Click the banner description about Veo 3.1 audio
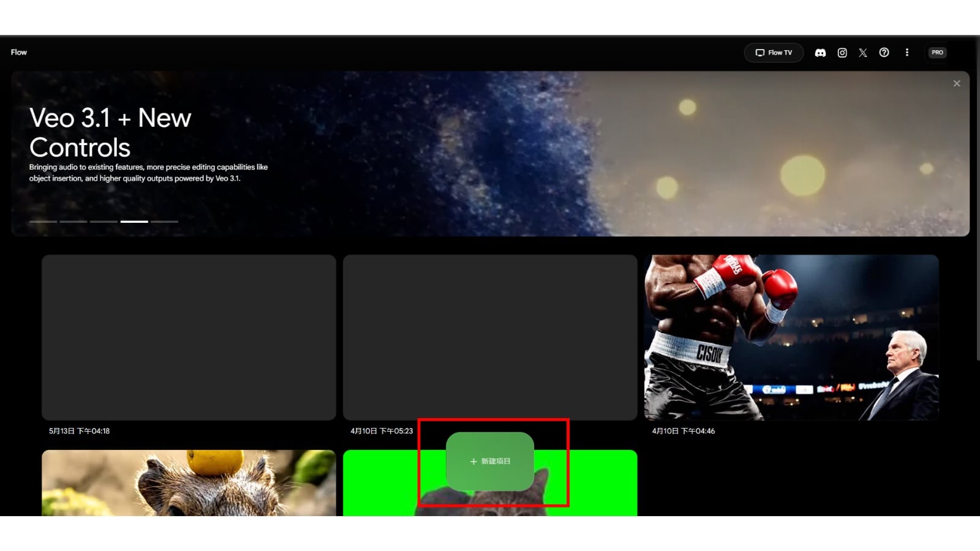This screenshot has width=980, height=551. point(148,173)
